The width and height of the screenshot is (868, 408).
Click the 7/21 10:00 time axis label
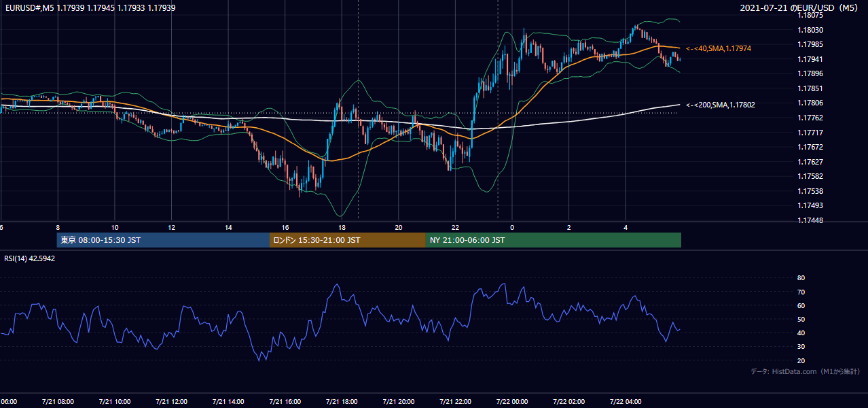pos(114,402)
